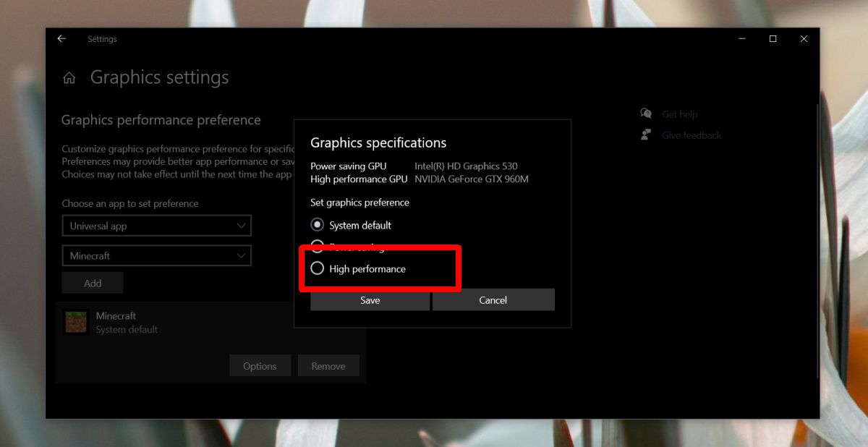
Task: Open the Universal app dropdown
Action: click(156, 226)
